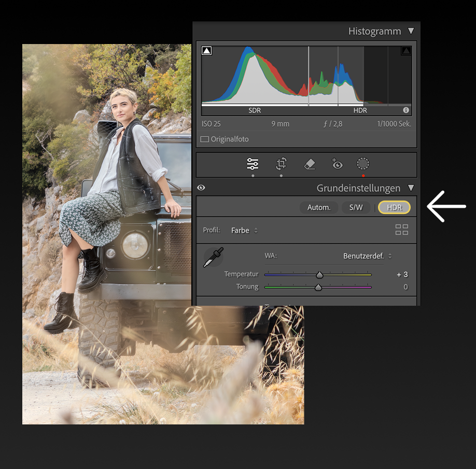Open the WA Benutzerdef. dropdown
This screenshot has width=476, height=469.
pos(367,256)
